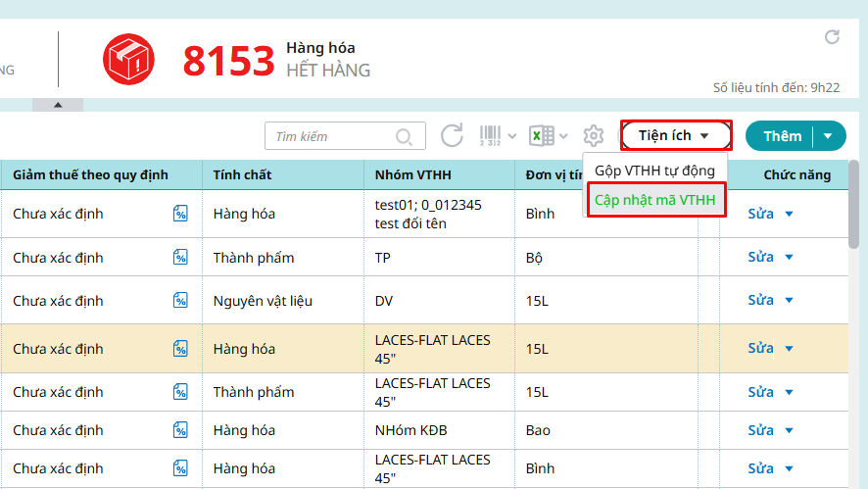Open the dropdown arrow next to Sửa in the TP row
This screenshot has width=868, height=489.
tap(789, 258)
